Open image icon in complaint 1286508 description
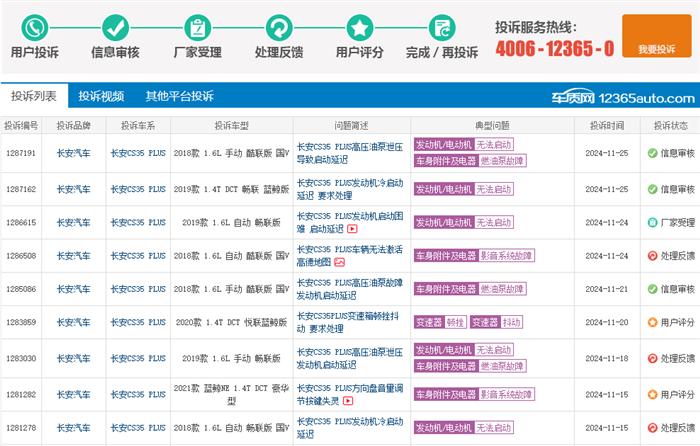This screenshot has height=446, width=700. (x=340, y=262)
